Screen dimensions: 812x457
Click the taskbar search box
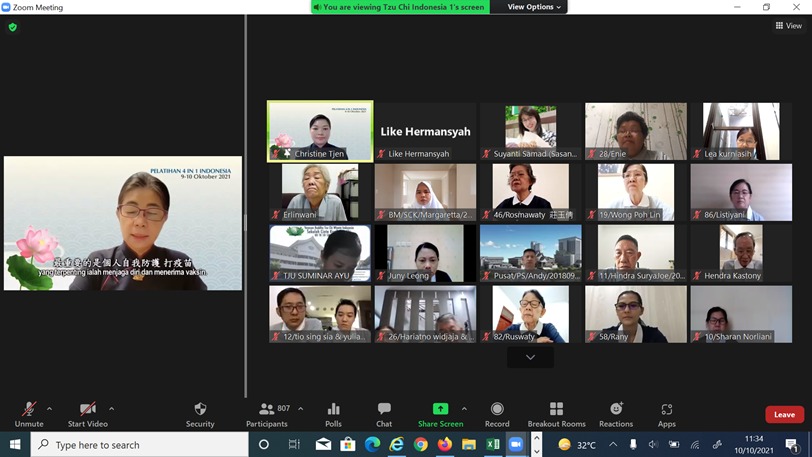[x=140, y=445]
